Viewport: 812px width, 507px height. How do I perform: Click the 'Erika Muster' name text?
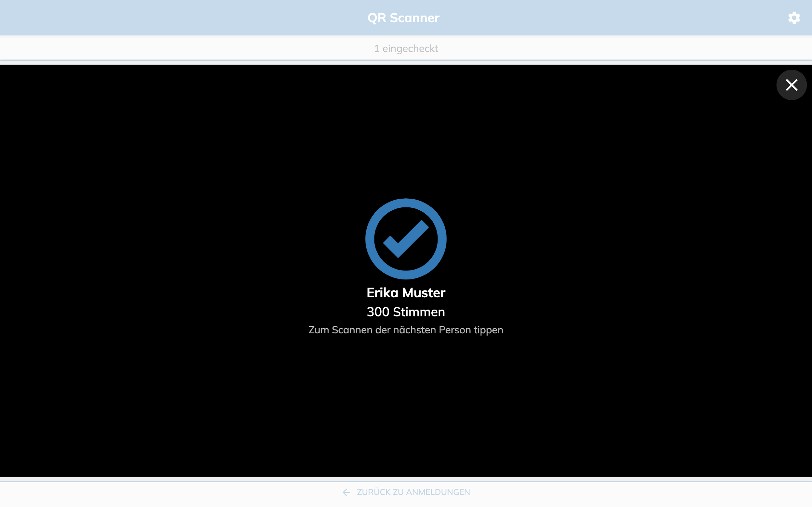click(406, 293)
